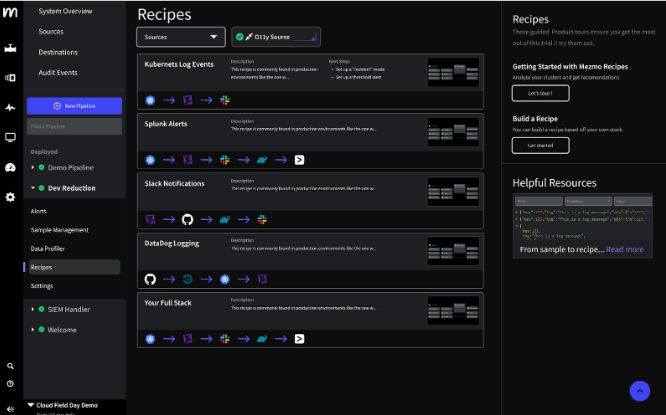Click the purple processor icon in Kubernets Log Events
666x415 pixels.
click(187, 100)
